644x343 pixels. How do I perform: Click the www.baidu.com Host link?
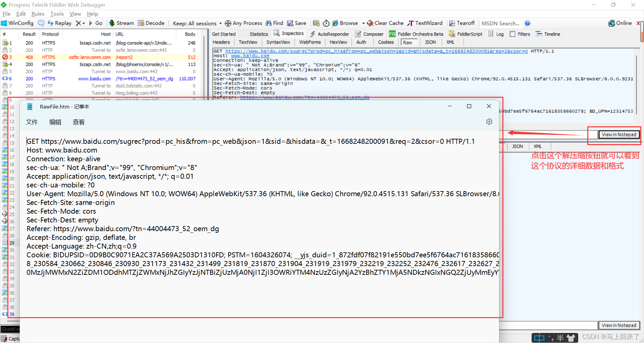click(x=250, y=56)
